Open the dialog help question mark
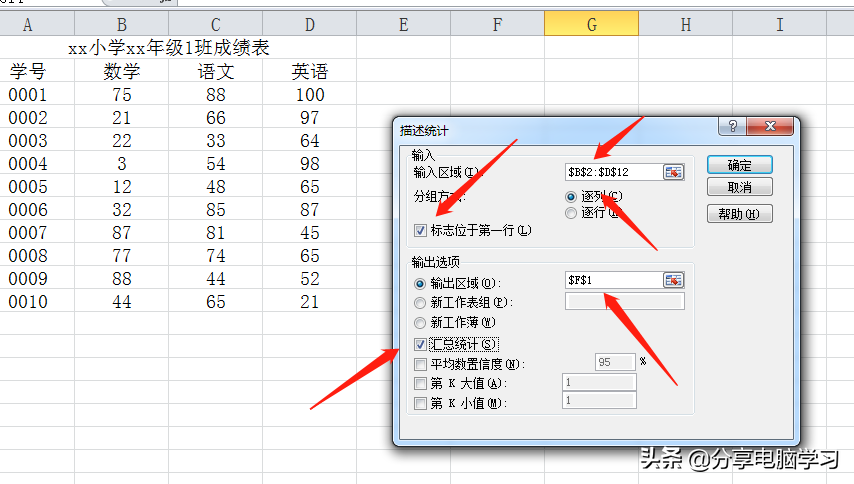This screenshot has width=854, height=484. (x=733, y=126)
